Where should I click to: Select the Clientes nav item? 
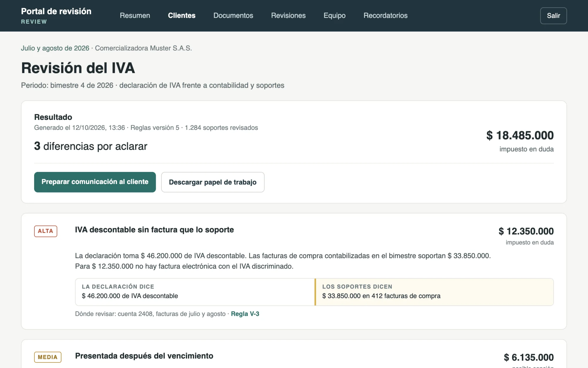(181, 16)
